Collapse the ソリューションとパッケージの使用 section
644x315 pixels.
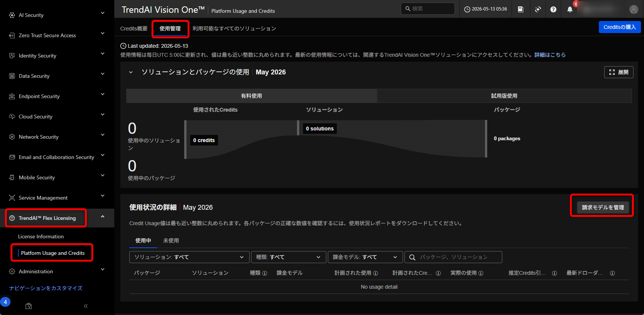coord(131,72)
